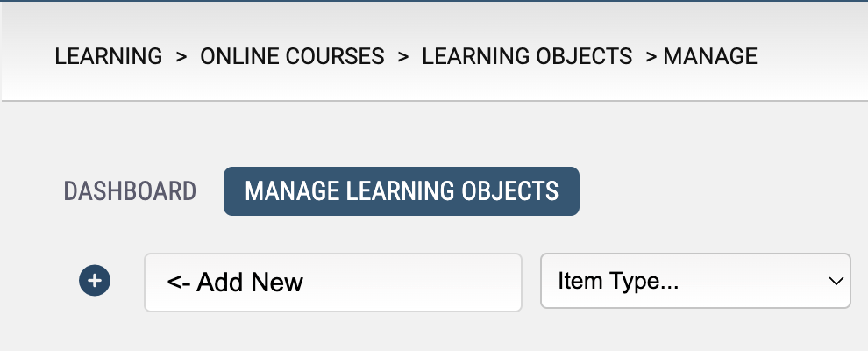Click the arrow separator after LEARNING breadcrumb

pyautogui.click(x=181, y=56)
